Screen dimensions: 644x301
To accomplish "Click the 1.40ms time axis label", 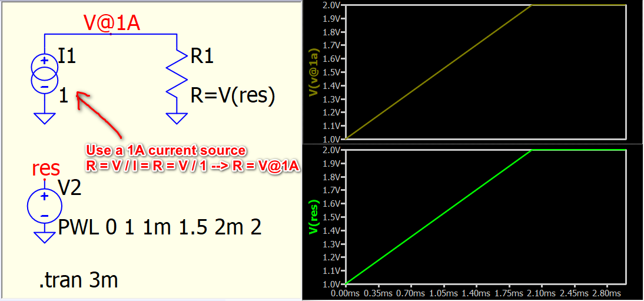I will tap(476, 293).
